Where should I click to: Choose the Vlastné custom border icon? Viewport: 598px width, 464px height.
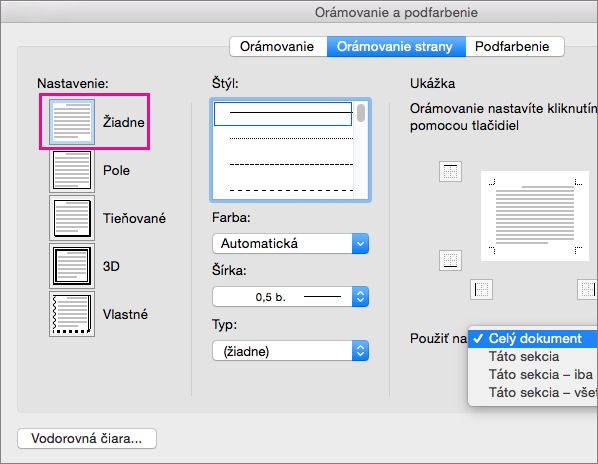click(72, 314)
